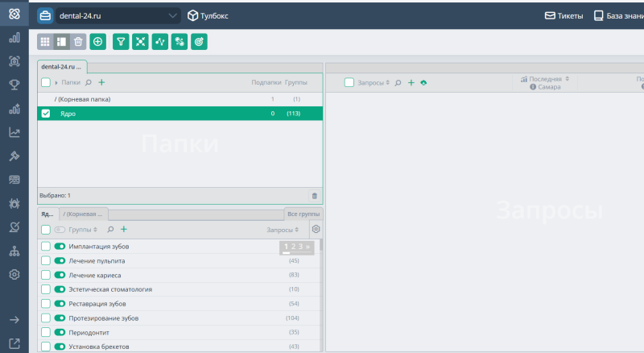The width and height of the screenshot is (644, 353).
Task: Switch to the / (Корневая ... groups tab
Action: (83, 214)
